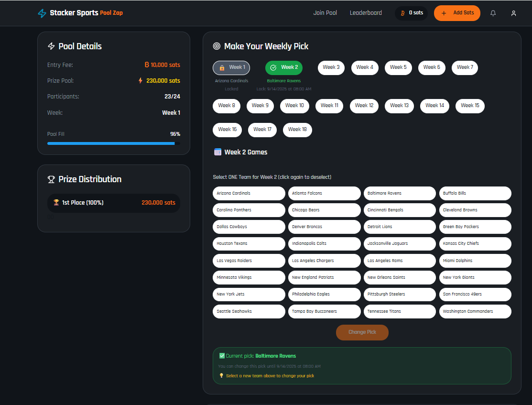Click the Current pick Baltimore Ravens banner
The image size is (532, 405).
[362, 366]
